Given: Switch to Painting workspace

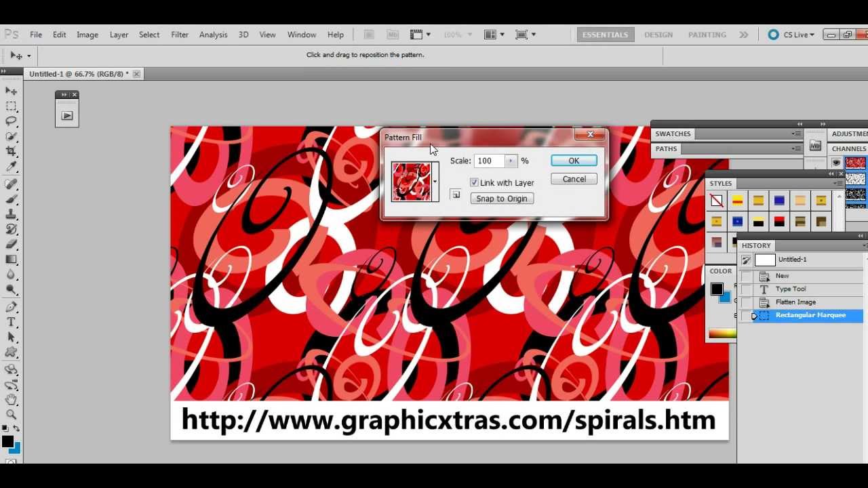Looking at the screenshot, I should (707, 35).
